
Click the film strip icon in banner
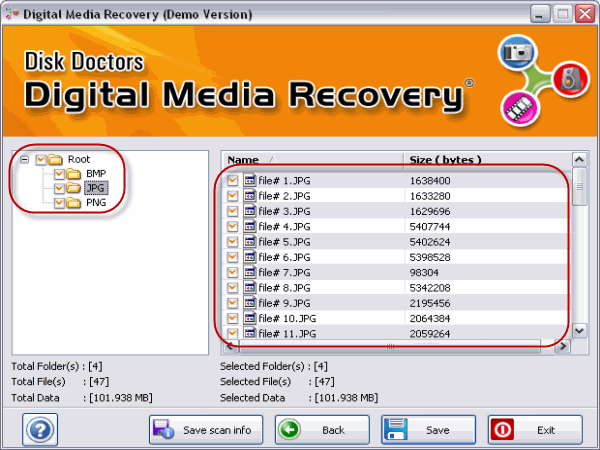click(519, 109)
